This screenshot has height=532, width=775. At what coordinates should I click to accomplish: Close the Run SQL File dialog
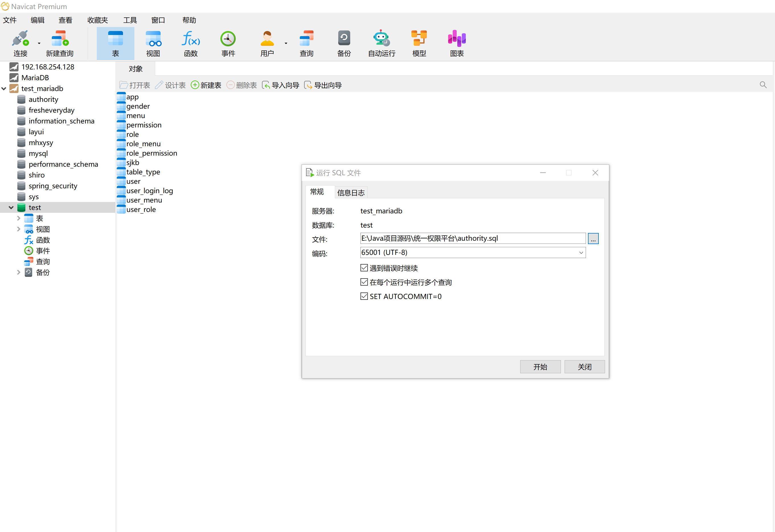pyautogui.click(x=595, y=173)
